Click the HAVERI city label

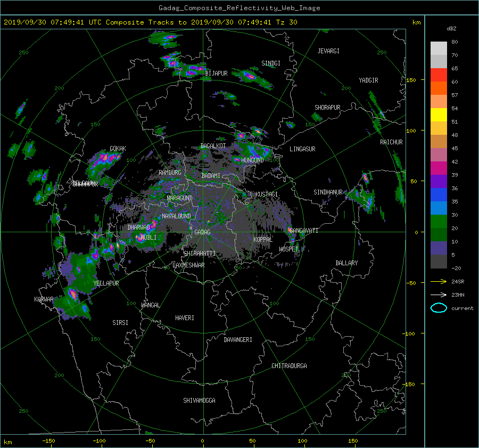click(185, 318)
